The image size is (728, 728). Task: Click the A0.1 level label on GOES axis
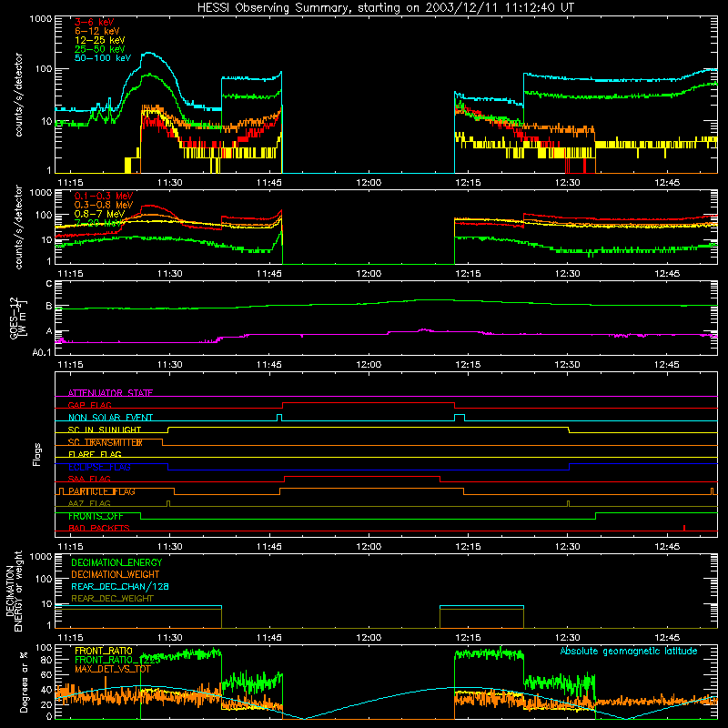click(x=42, y=352)
